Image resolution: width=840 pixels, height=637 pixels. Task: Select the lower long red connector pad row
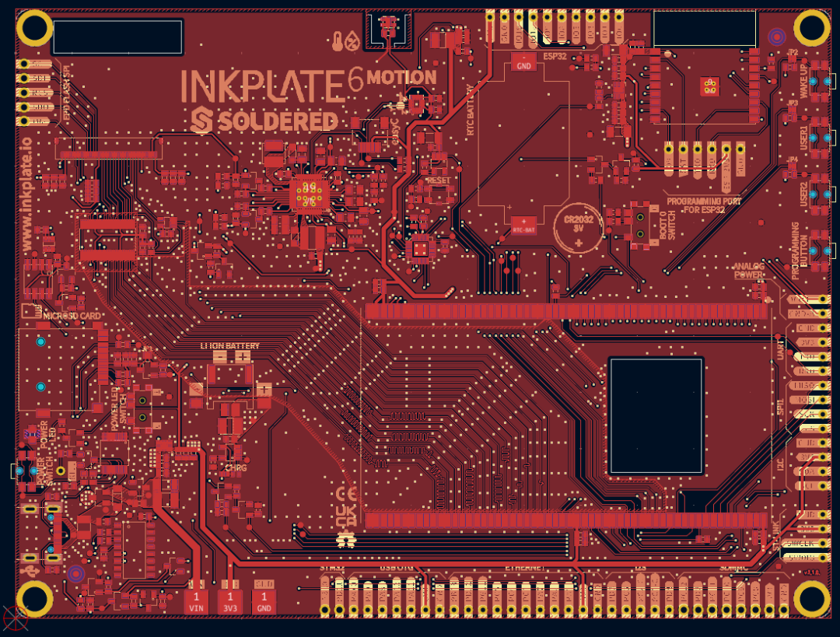(x=566, y=520)
